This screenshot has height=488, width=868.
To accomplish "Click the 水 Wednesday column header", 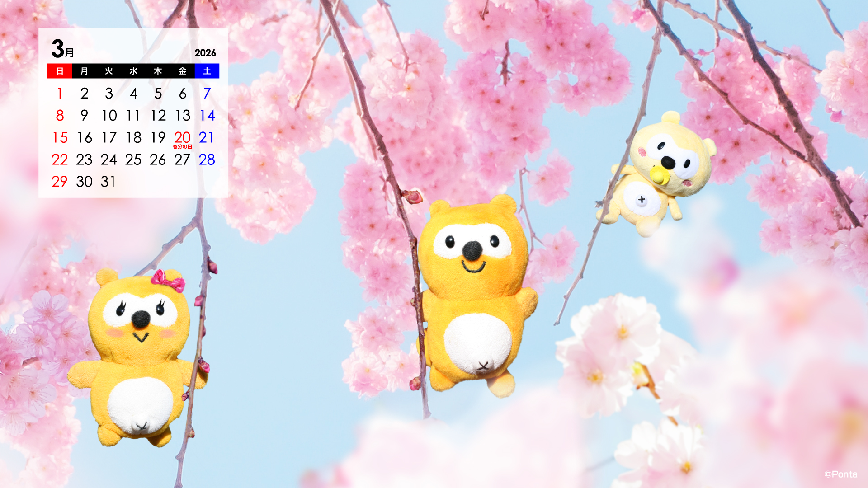I will click(133, 71).
